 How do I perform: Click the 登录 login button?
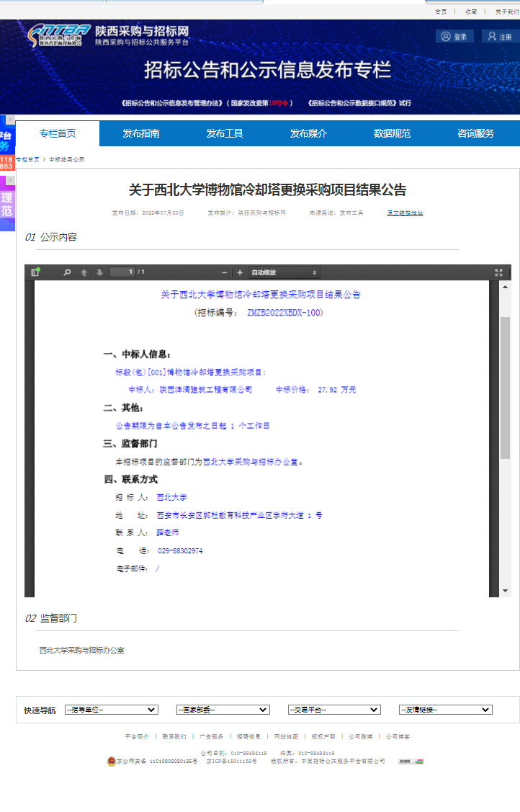point(454,37)
